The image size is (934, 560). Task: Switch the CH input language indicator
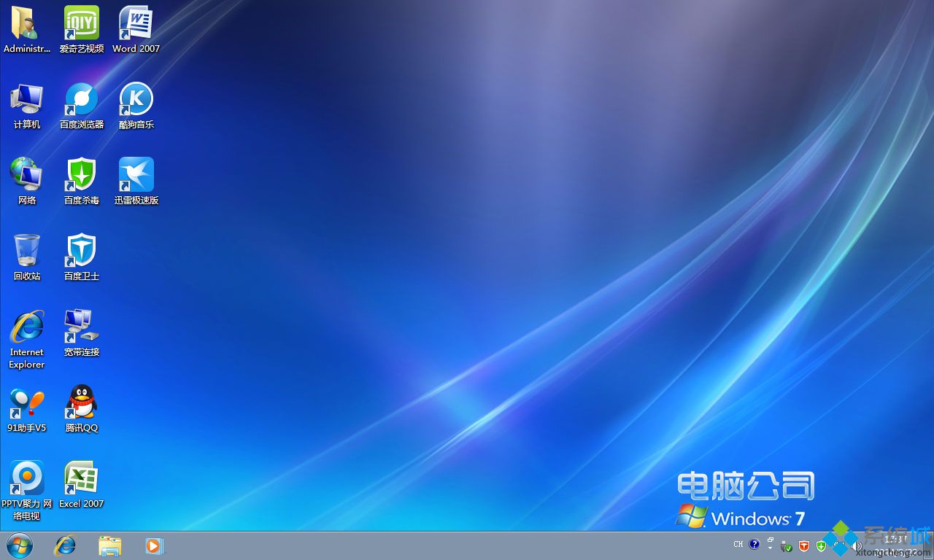click(x=738, y=544)
